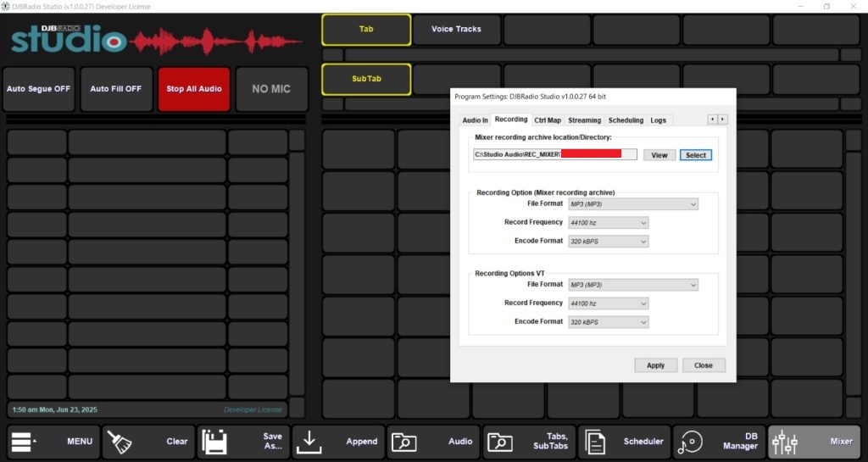Image resolution: width=868 pixels, height=462 pixels.
Task: Open the Mixer sliders icon
Action: (x=786, y=442)
